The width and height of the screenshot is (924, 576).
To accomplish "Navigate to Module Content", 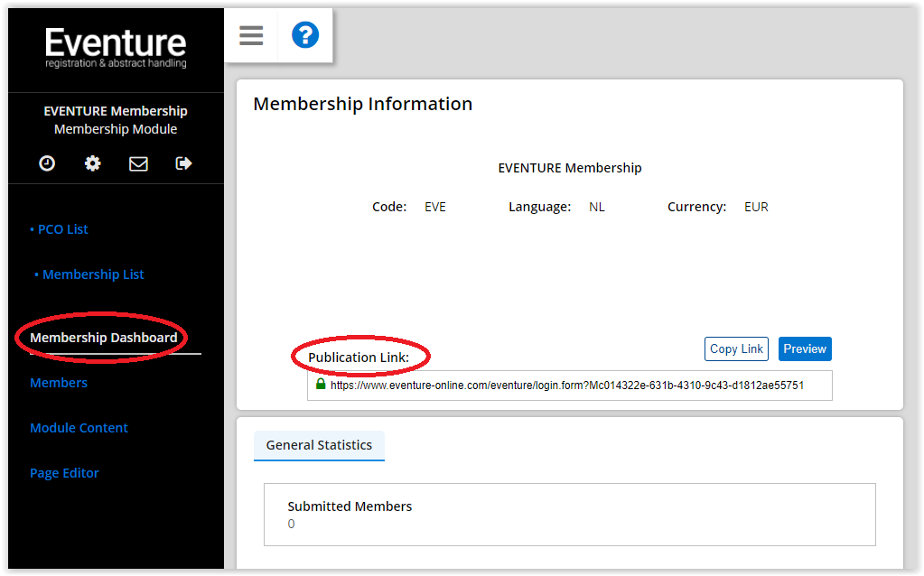I will [79, 428].
